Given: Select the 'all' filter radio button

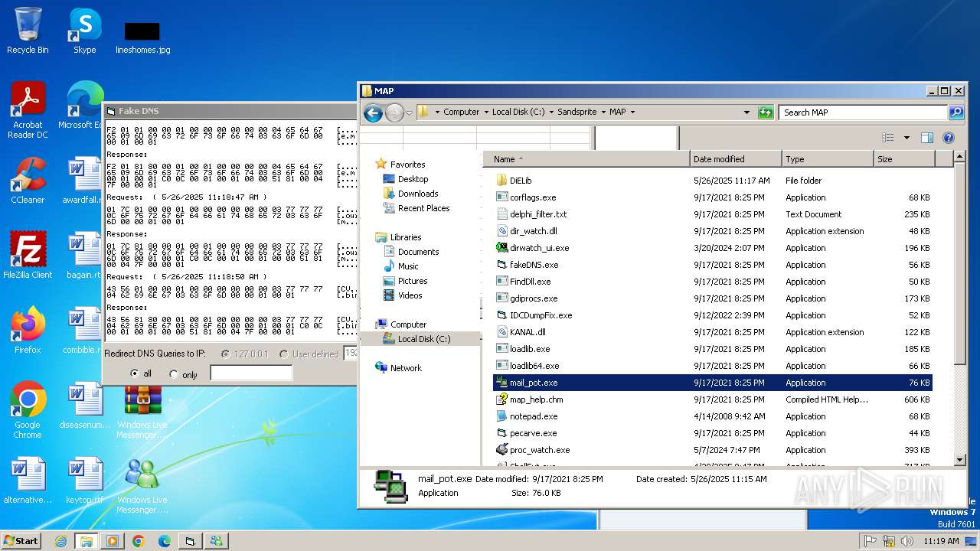Looking at the screenshot, I should click(x=135, y=373).
